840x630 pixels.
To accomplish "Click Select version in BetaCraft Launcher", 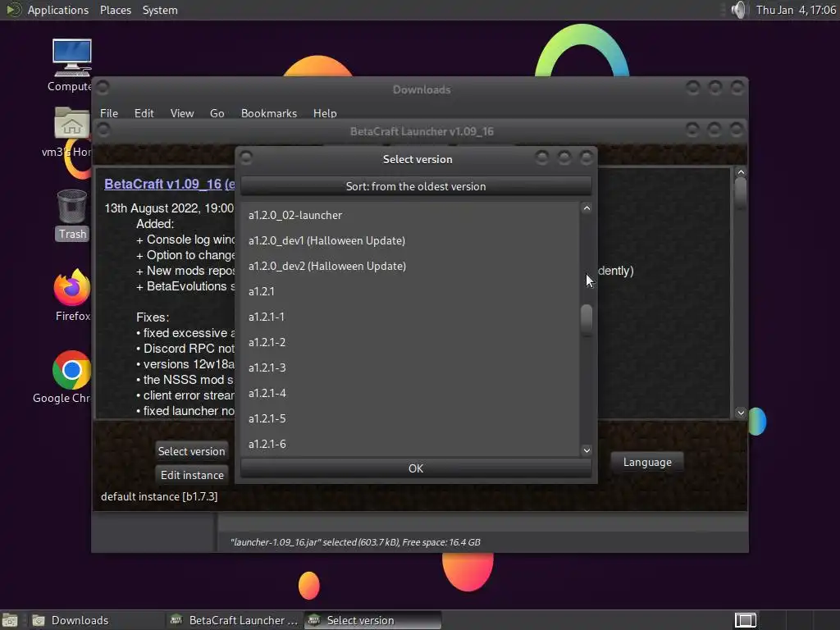I will [x=191, y=451].
